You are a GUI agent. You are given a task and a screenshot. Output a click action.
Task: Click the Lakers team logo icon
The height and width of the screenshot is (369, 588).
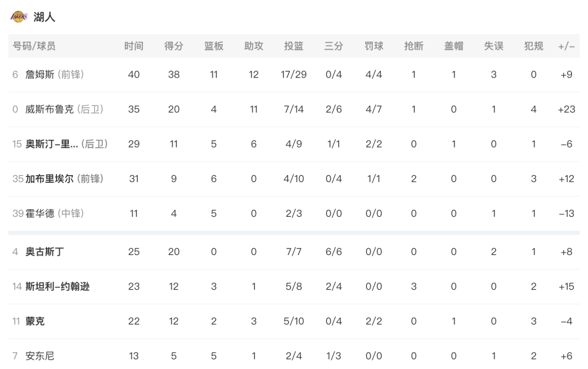coord(19,17)
